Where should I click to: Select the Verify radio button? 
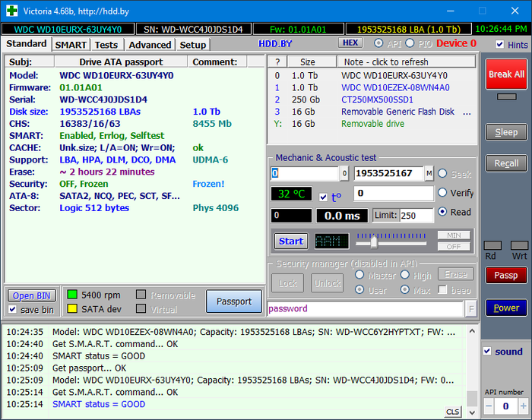click(442, 193)
